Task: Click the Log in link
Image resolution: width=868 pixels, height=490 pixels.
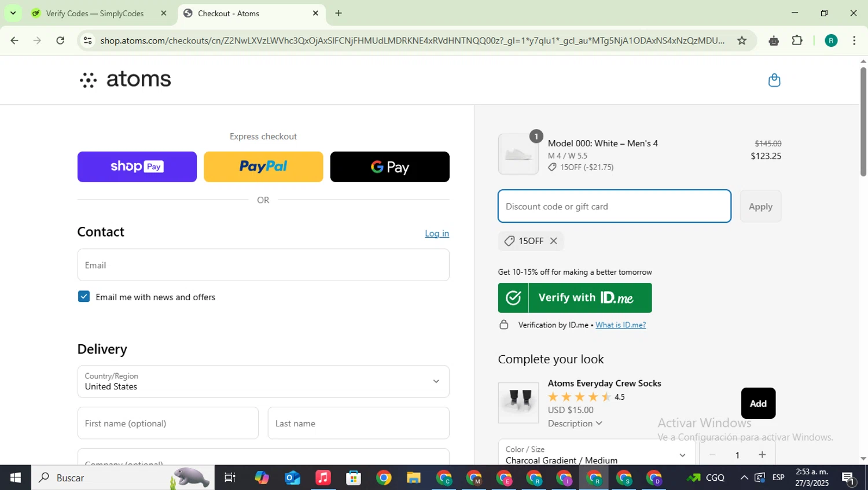Action: (437, 233)
